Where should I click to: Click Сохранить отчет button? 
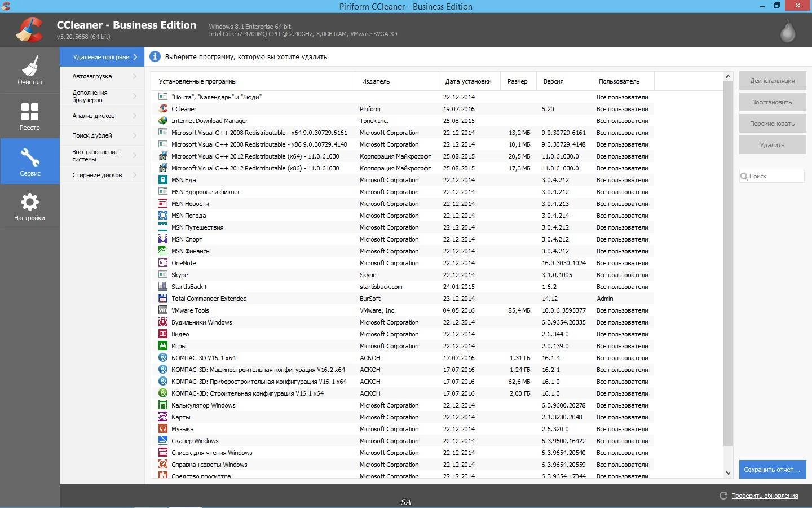click(x=773, y=470)
